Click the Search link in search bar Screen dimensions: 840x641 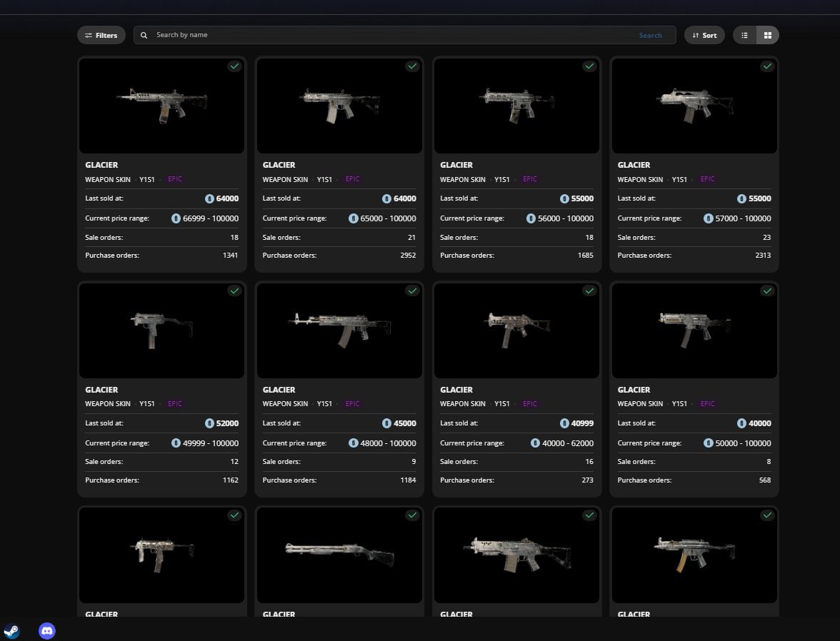pyautogui.click(x=650, y=36)
